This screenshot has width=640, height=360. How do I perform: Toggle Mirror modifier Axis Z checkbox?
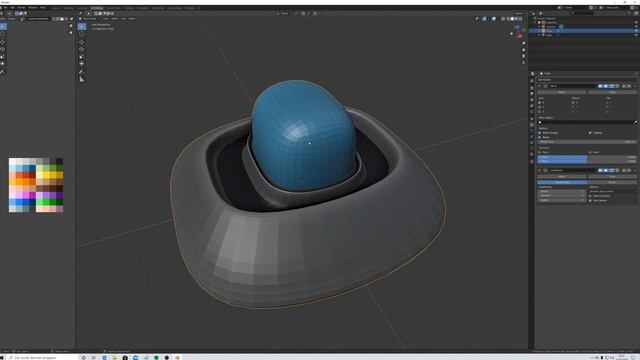(x=539, y=111)
